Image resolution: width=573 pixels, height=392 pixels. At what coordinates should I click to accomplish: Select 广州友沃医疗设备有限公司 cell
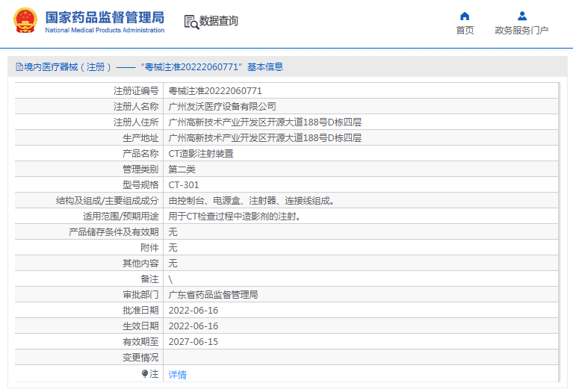coord(222,106)
